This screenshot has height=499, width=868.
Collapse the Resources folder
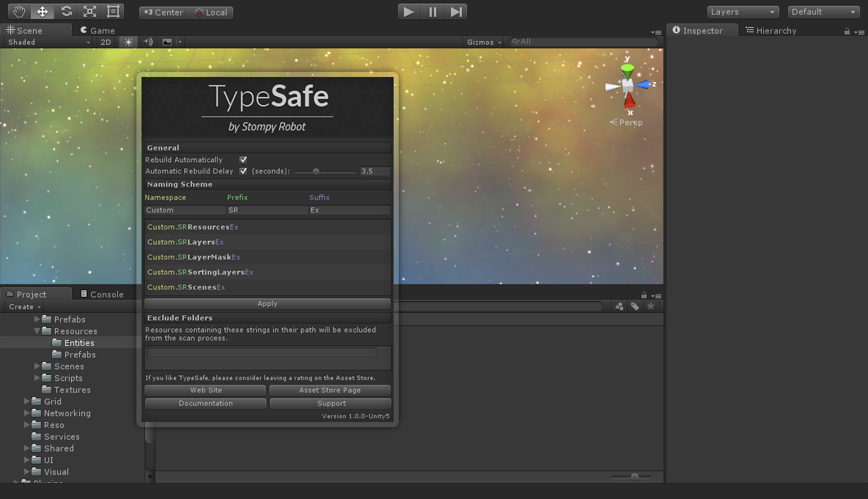point(37,330)
